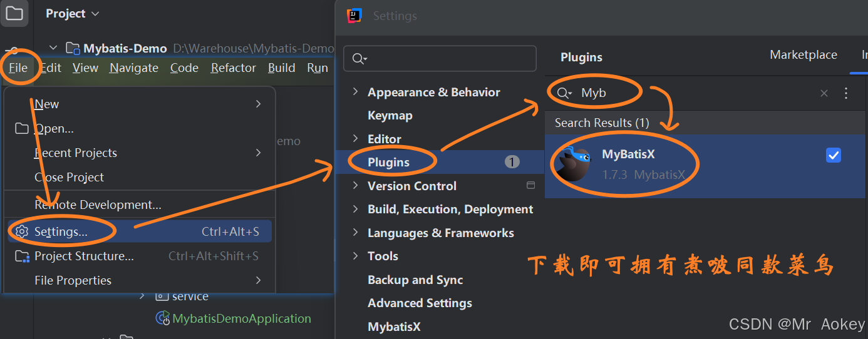
Task: Open the MybatisDemoApplication class
Action: [x=241, y=318]
